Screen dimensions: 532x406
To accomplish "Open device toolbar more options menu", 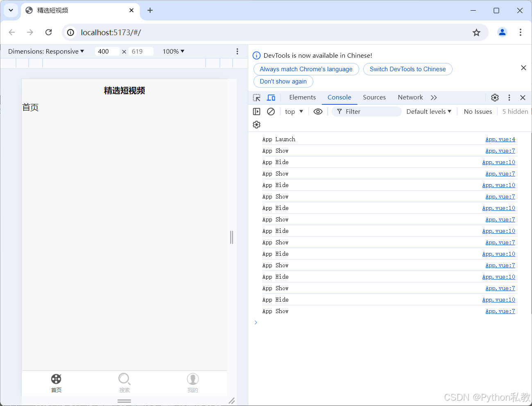I will pos(237,51).
